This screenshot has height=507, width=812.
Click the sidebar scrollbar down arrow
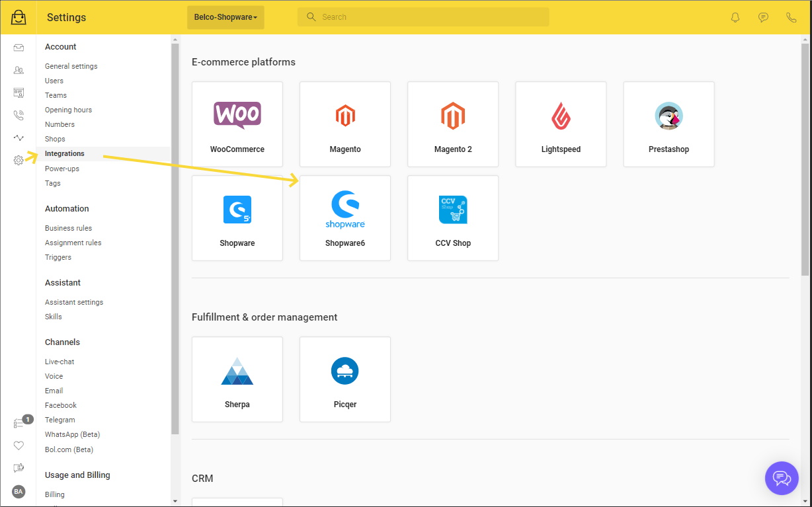175,501
